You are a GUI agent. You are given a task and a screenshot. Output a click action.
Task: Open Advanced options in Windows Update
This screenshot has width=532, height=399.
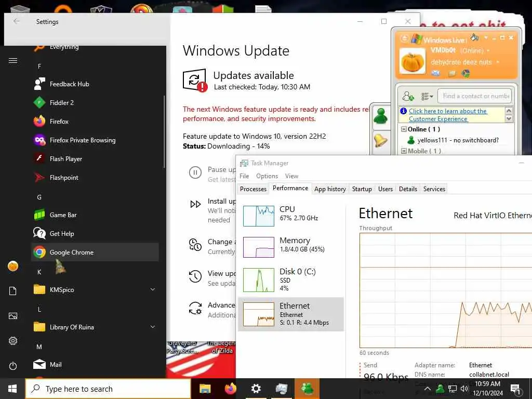(x=212, y=310)
